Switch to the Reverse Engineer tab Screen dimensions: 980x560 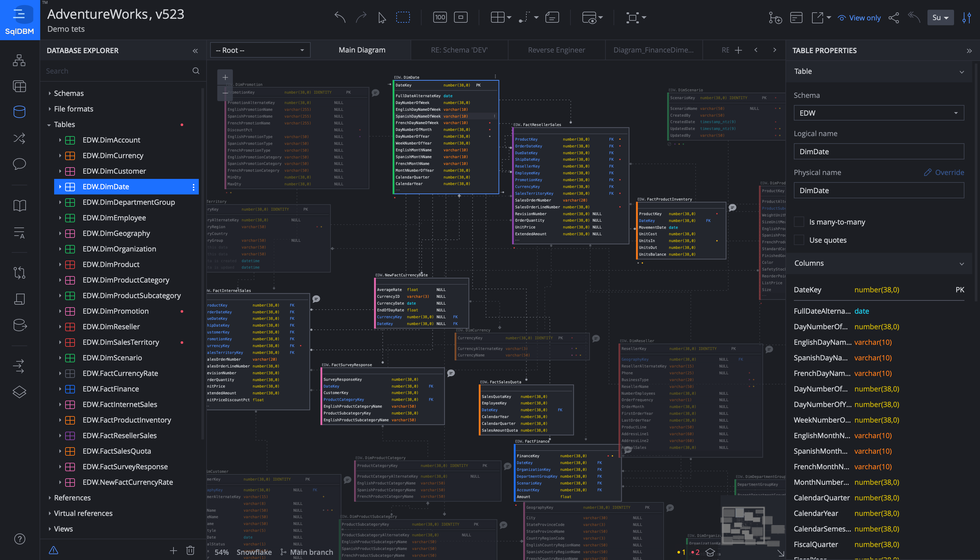(556, 50)
